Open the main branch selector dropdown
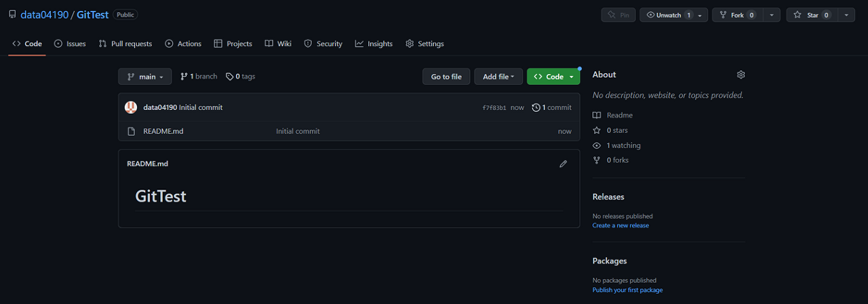 pyautogui.click(x=145, y=77)
